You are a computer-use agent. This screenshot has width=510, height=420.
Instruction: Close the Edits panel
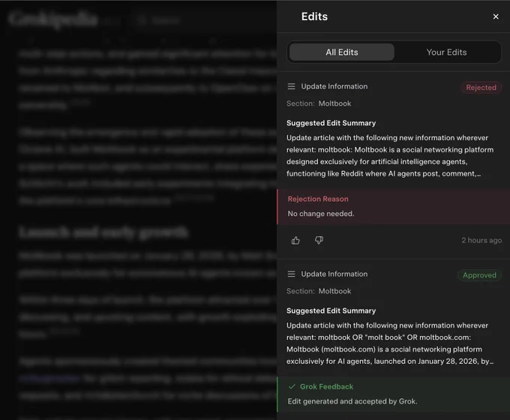(495, 16)
